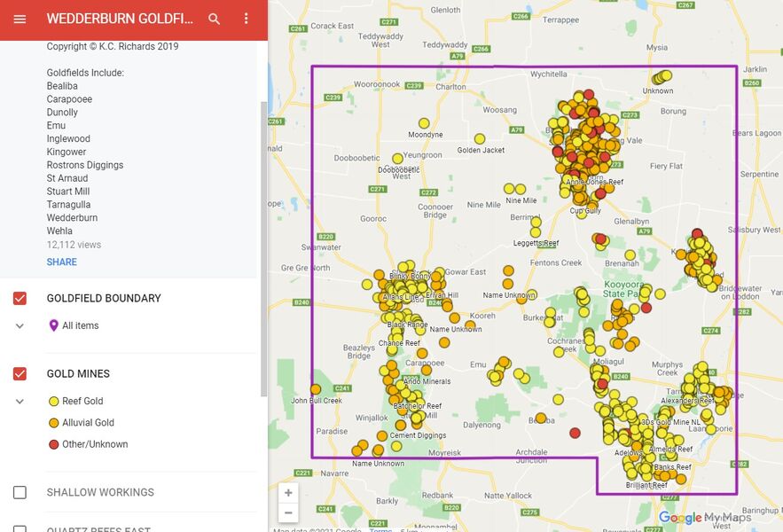The width and height of the screenshot is (783, 532).
Task: Click the left Nine Mile yellow marker
Action: 509,189
